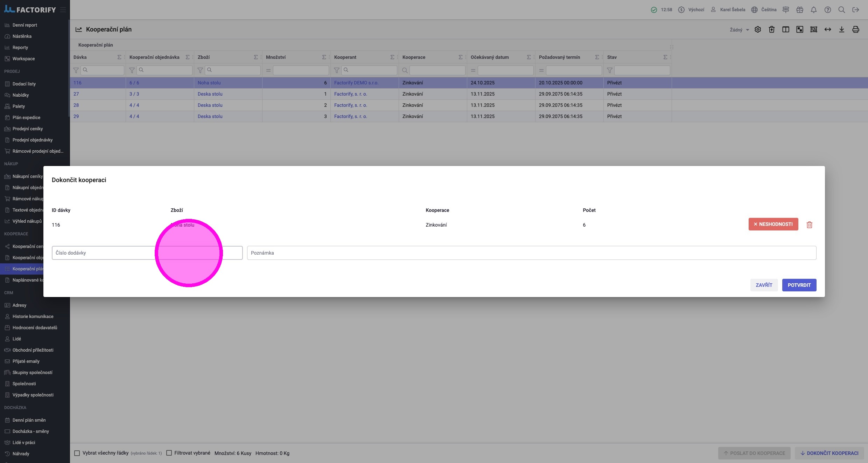Viewport: 868px width, 463px height.
Task: Click the printer icon in toolbar
Action: point(856,29)
